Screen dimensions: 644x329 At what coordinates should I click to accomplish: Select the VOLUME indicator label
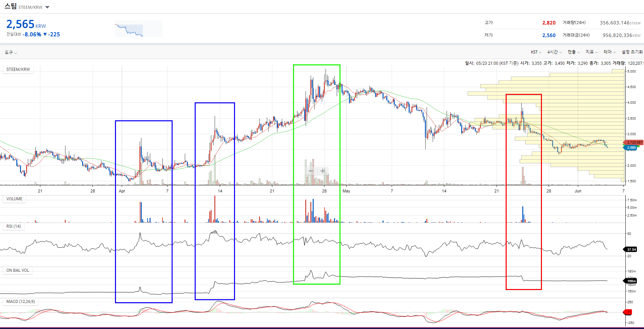pos(14,199)
